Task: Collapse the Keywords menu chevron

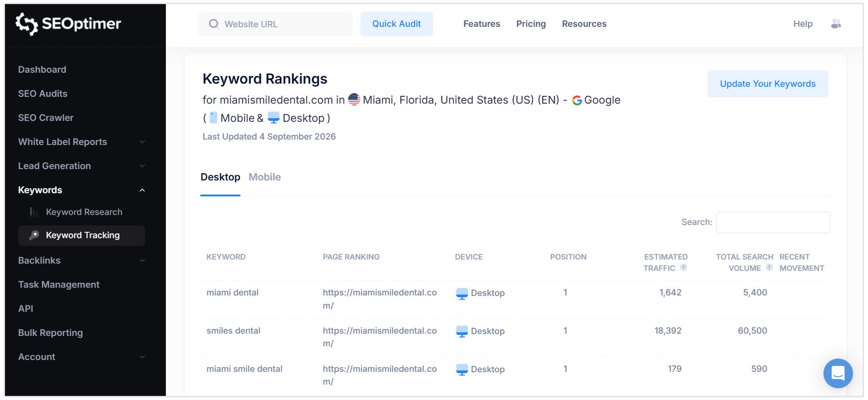Action: pos(142,190)
